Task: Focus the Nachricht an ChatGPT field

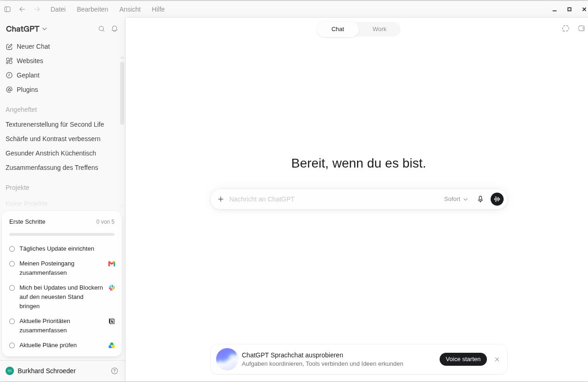Action: (334, 199)
